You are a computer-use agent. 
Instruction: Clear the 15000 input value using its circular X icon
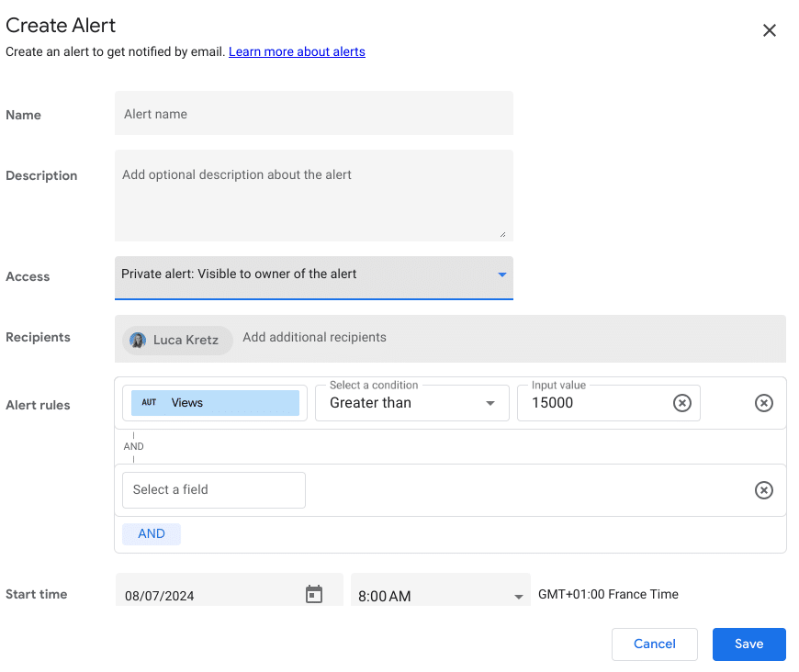click(x=681, y=403)
